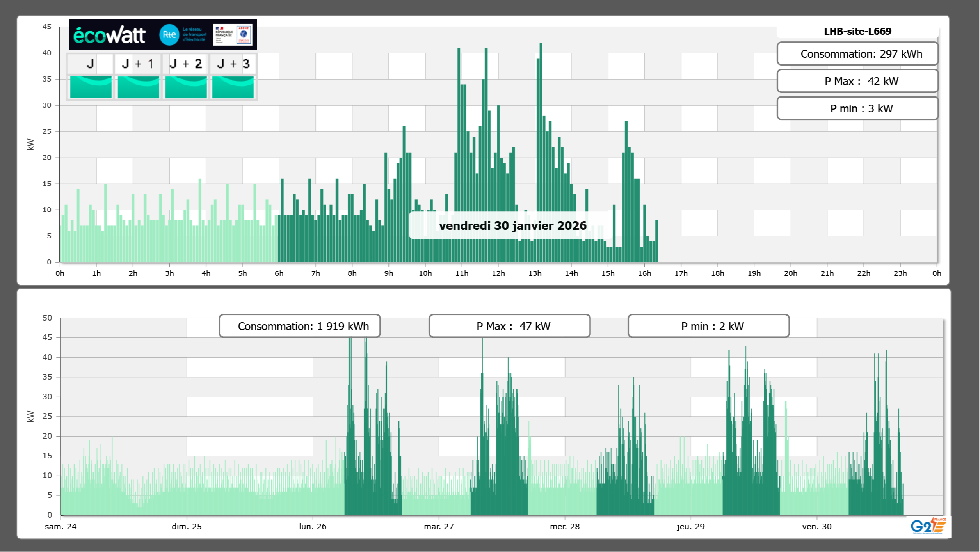
Task: Click the écoWatt logo
Action: click(x=109, y=35)
